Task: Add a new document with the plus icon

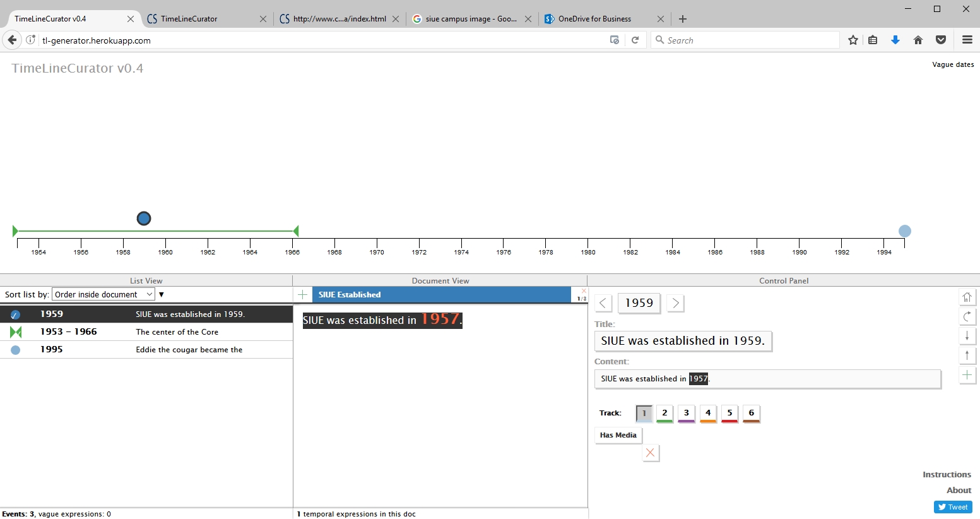Action: (303, 295)
